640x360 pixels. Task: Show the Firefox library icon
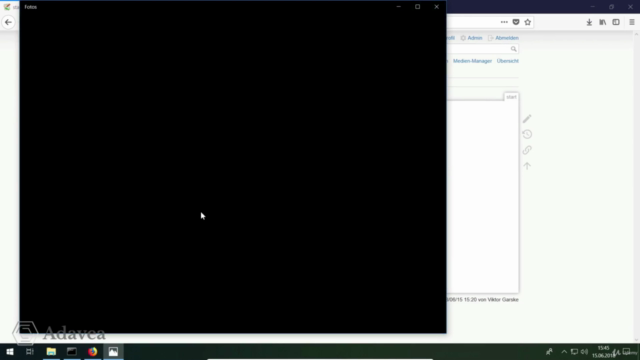pyautogui.click(x=602, y=22)
